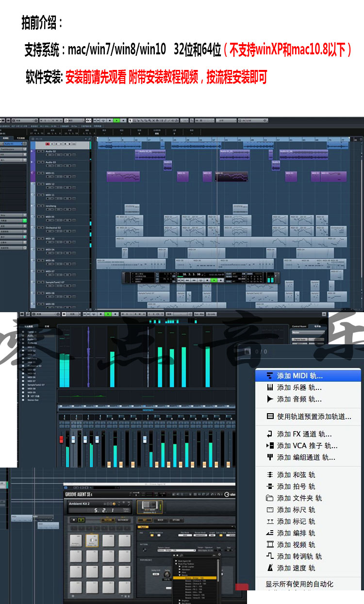Select the Beat Agent kit thumbnail slot
364x604 pixels.
tap(150, 506)
